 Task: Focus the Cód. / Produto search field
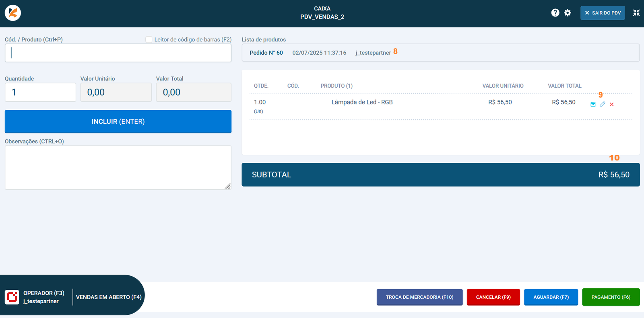pyautogui.click(x=118, y=53)
